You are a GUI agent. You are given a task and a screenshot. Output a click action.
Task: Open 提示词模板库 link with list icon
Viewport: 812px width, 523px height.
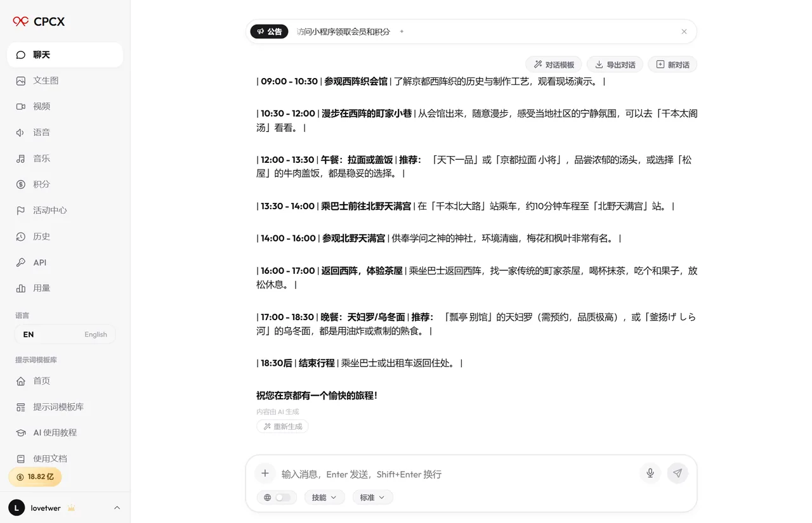(x=65, y=407)
